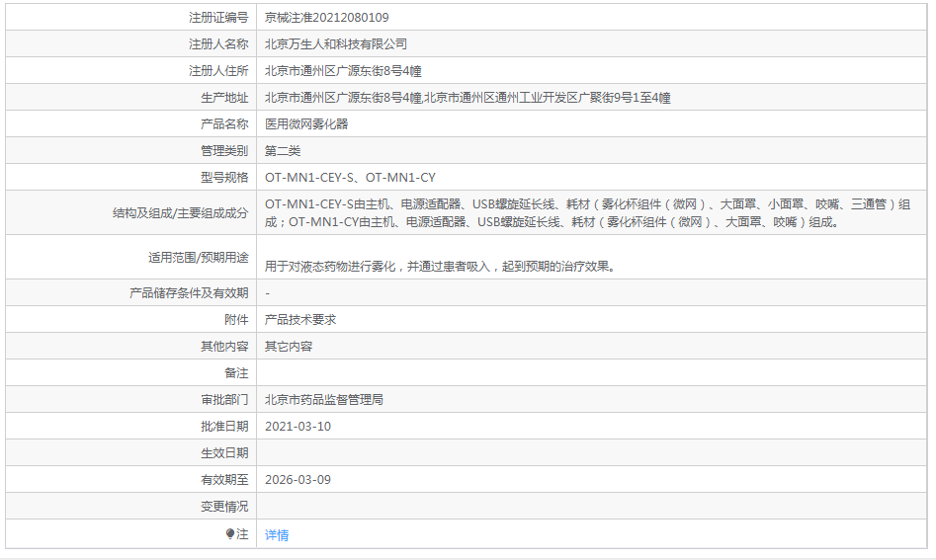Click the 其他内容 label

pos(224,347)
